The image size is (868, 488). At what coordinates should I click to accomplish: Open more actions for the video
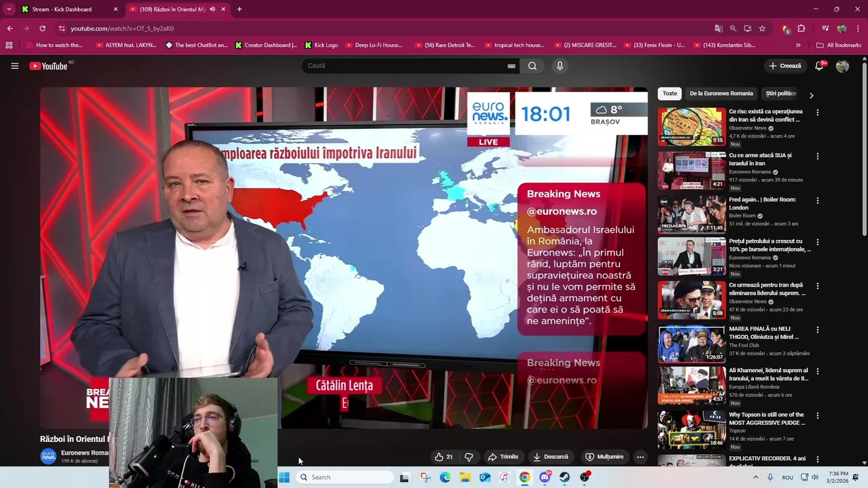(x=640, y=457)
